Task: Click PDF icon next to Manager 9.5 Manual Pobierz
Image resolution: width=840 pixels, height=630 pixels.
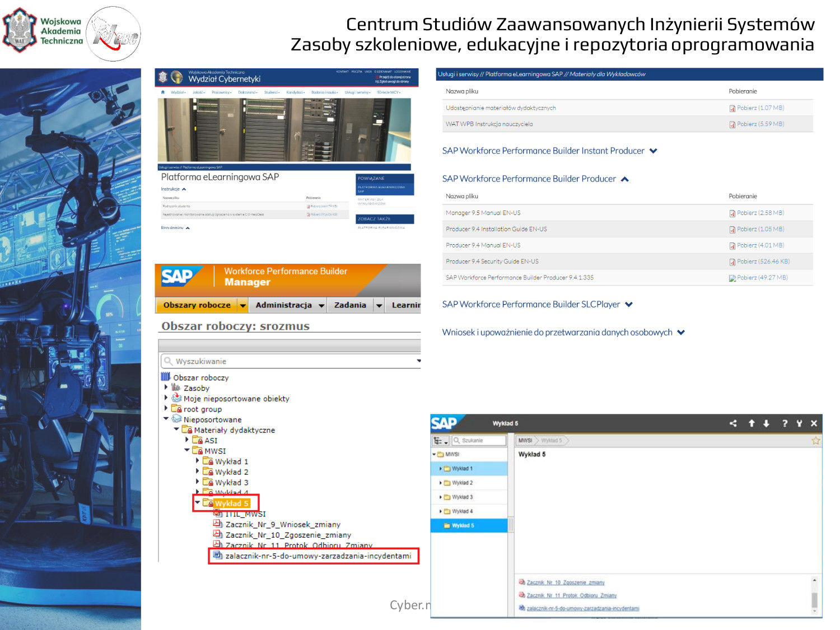Action: coord(732,213)
